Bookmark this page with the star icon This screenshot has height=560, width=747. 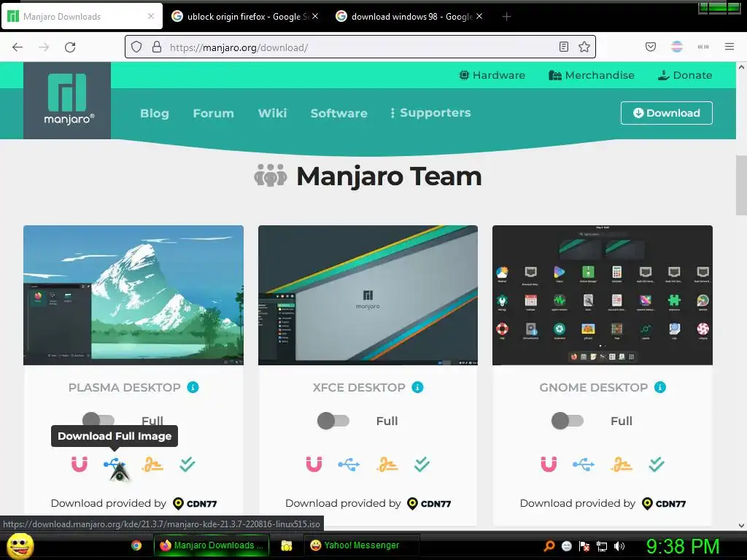[x=584, y=47]
